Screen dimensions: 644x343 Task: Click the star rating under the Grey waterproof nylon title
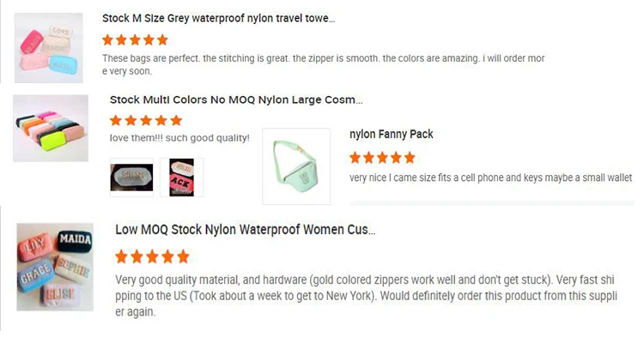click(135, 39)
